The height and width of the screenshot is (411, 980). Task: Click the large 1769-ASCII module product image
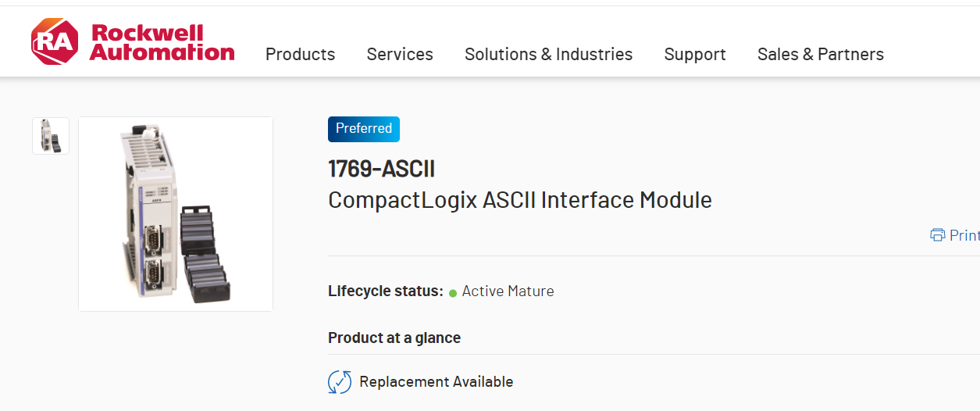(176, 213)
